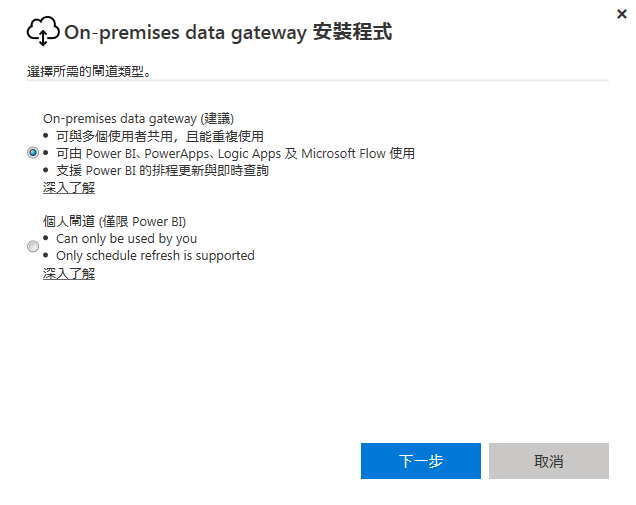Open 深入了解 link under 個人閘道
Viewport: 636px width, 505px height.
click(69, 273)
